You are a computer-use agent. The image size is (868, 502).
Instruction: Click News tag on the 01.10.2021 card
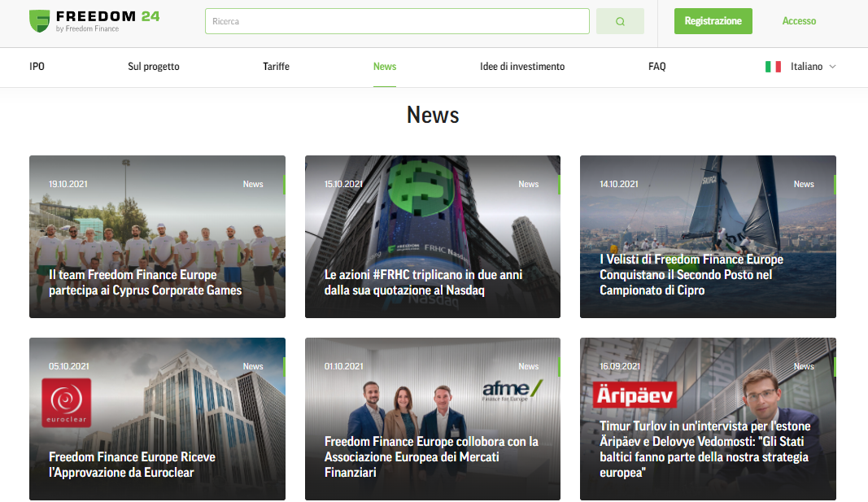[528, 366]
